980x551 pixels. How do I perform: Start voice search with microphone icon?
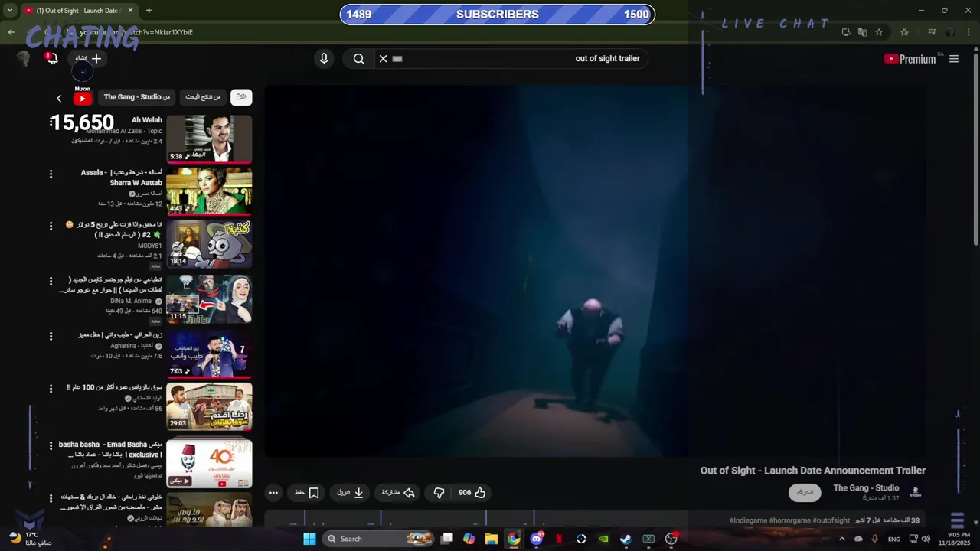pos(324,58)
